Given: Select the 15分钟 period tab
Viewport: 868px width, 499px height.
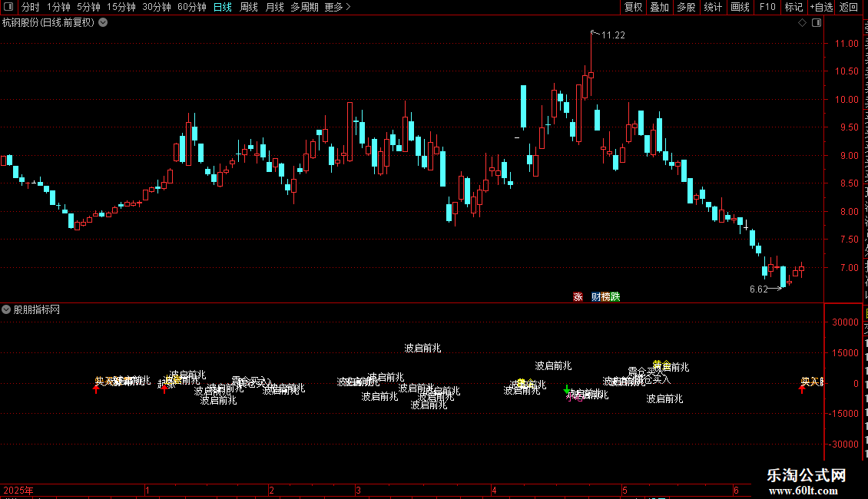Looking at the screenshot, I should 121,7.
